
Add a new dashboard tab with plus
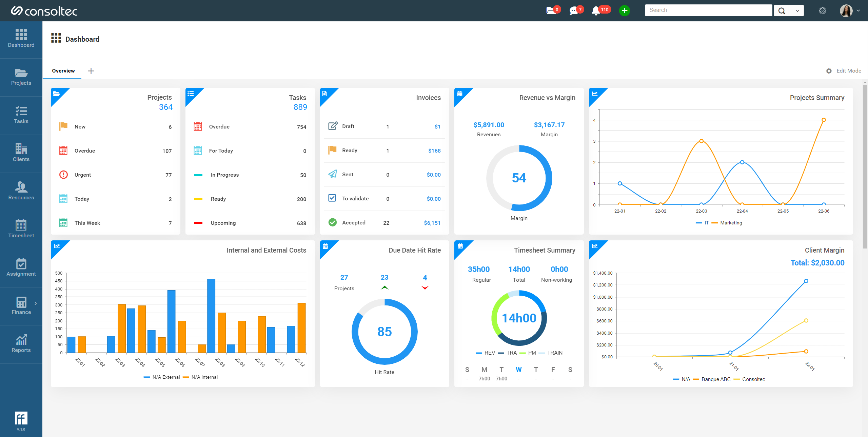point(91,71)
